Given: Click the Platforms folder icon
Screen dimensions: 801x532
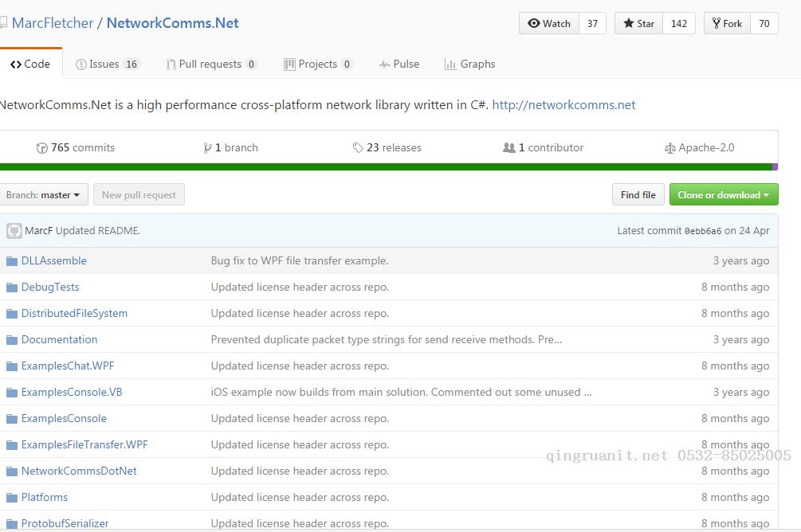Looking at the screenshot, I should click(x=12, y=498).
